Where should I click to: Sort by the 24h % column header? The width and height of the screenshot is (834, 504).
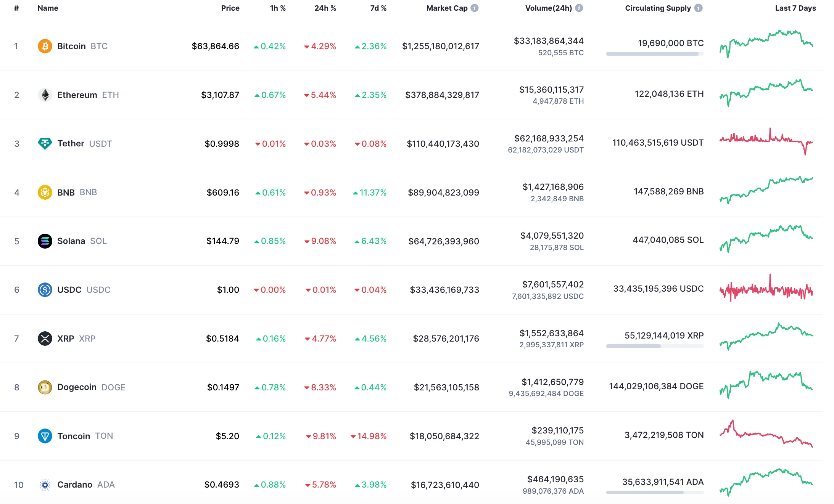coord(325,8)
